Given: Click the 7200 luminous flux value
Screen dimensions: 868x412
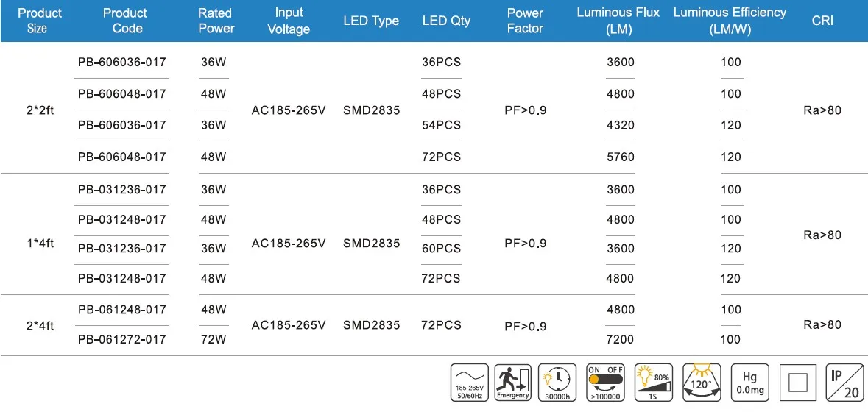Looking at the screenshot, I should [620, 340].
